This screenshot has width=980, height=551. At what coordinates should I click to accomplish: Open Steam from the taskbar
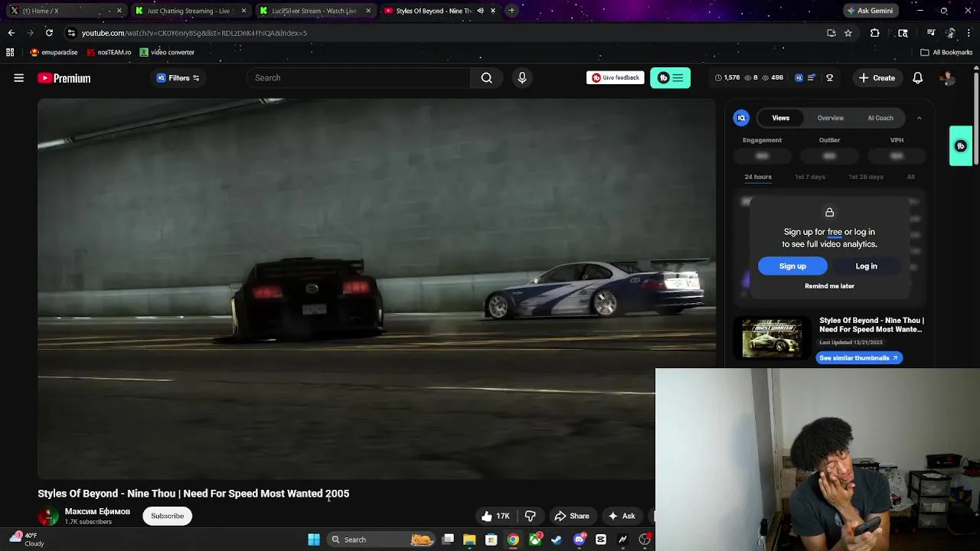(557, 540)
